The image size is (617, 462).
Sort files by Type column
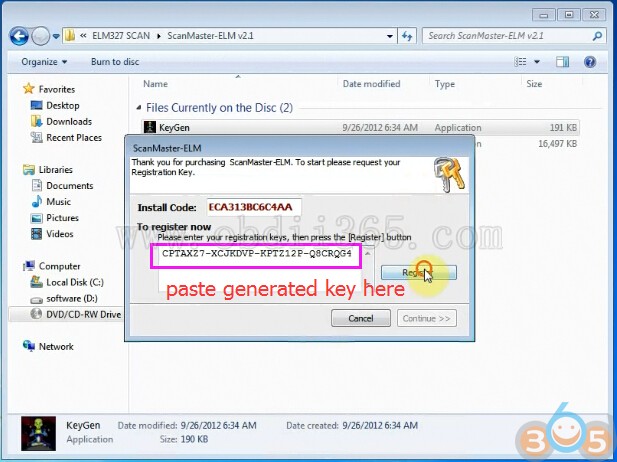(x=445, y=84)
